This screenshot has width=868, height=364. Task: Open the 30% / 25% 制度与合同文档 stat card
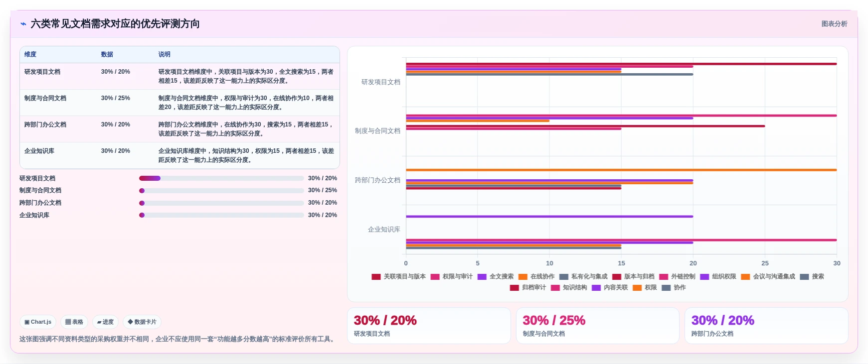597,326
